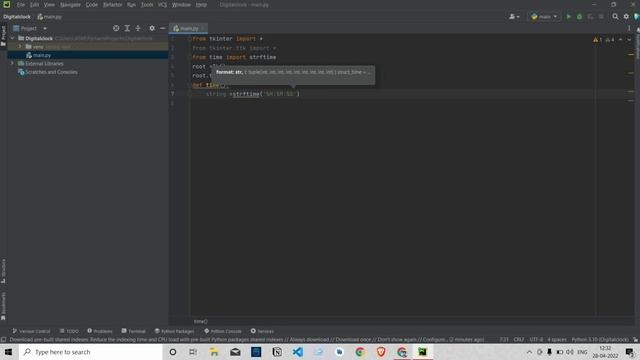Expand External Libraries node

tap(12, 64)
